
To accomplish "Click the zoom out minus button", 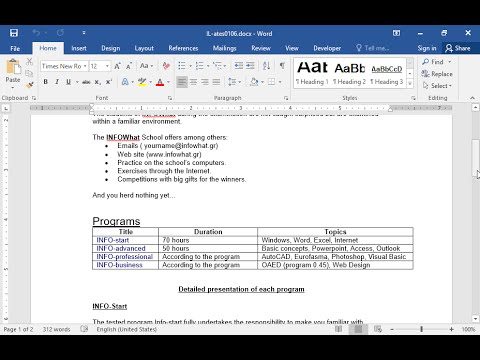I will click(x=392, y=329).
